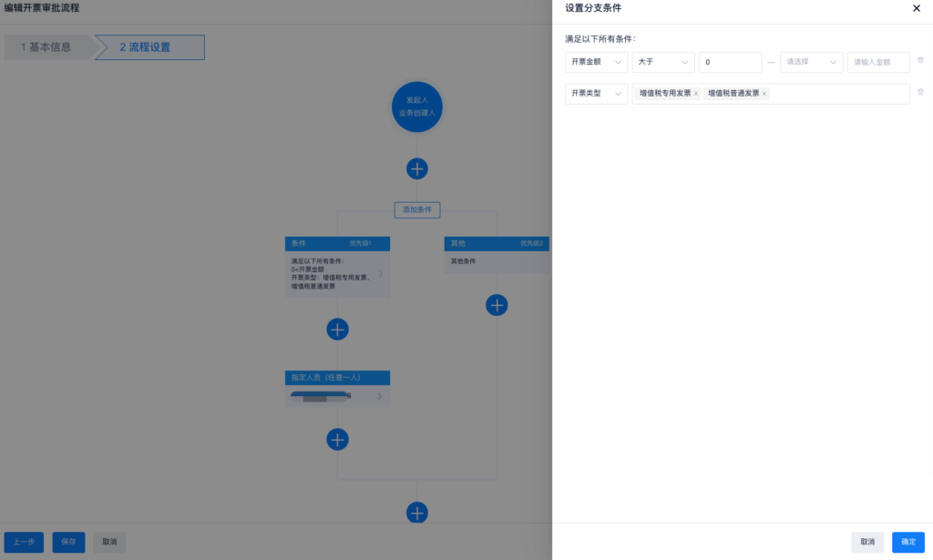The height and width of the screenshot is (560, 933).
Task: Add node below the 条件 branch card
Action: click(337, 329)
